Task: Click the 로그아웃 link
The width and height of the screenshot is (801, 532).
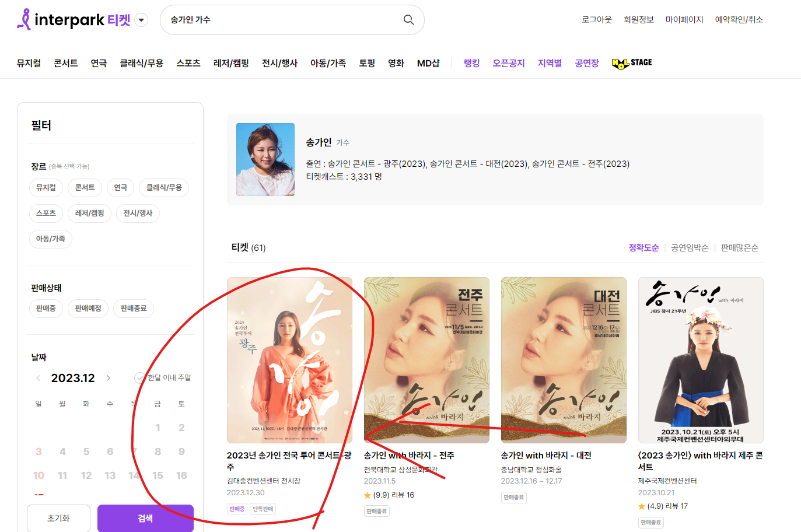Action: [597, 19]
